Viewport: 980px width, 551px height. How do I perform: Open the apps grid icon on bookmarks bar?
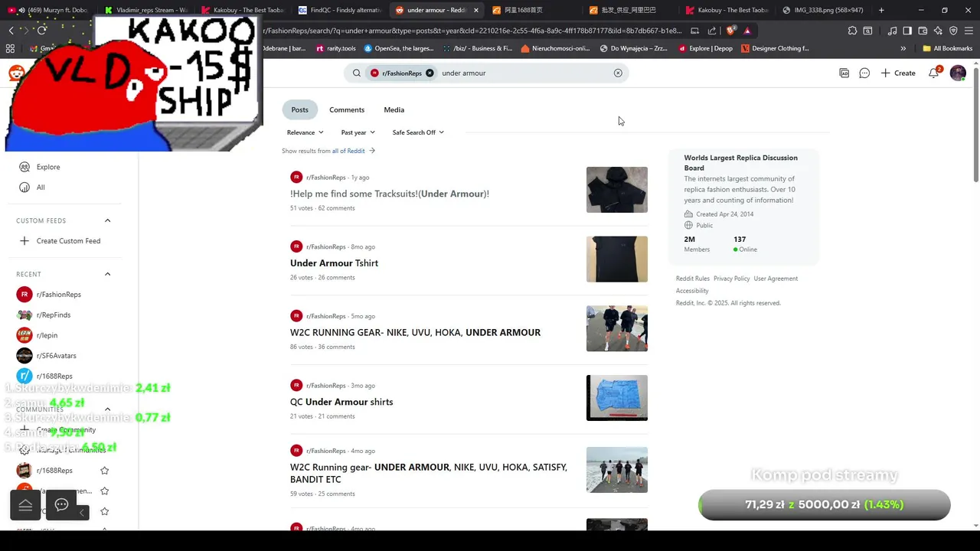point(10,48)
